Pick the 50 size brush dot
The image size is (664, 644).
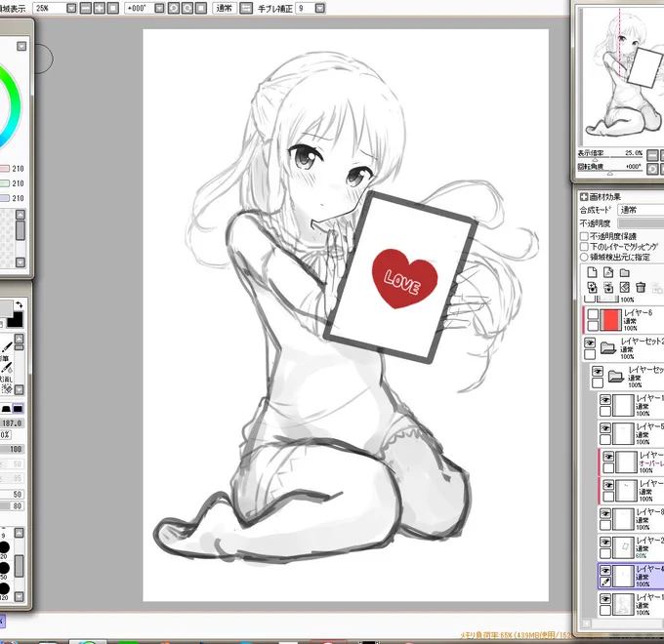[x=4, y=568]
